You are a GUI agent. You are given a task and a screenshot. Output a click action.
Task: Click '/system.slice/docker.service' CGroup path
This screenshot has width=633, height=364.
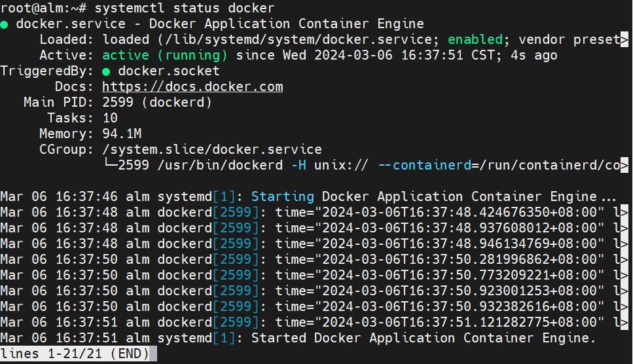pos(212,150)
